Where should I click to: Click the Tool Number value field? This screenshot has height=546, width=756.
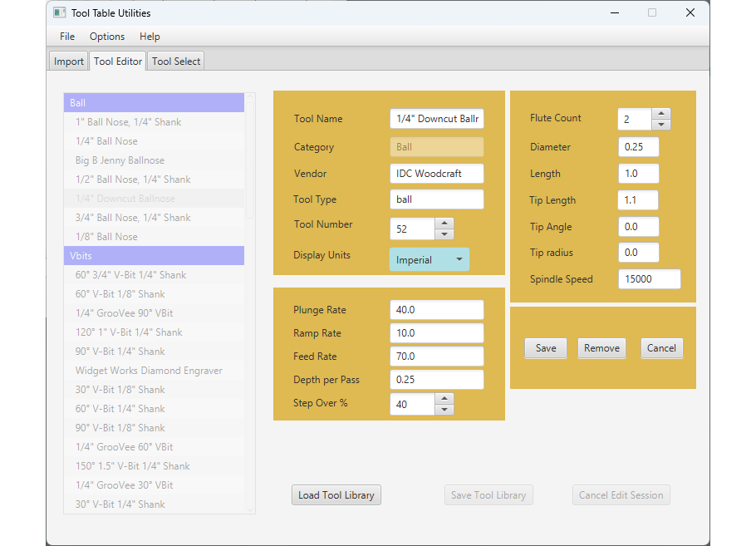tap(413, 229)
